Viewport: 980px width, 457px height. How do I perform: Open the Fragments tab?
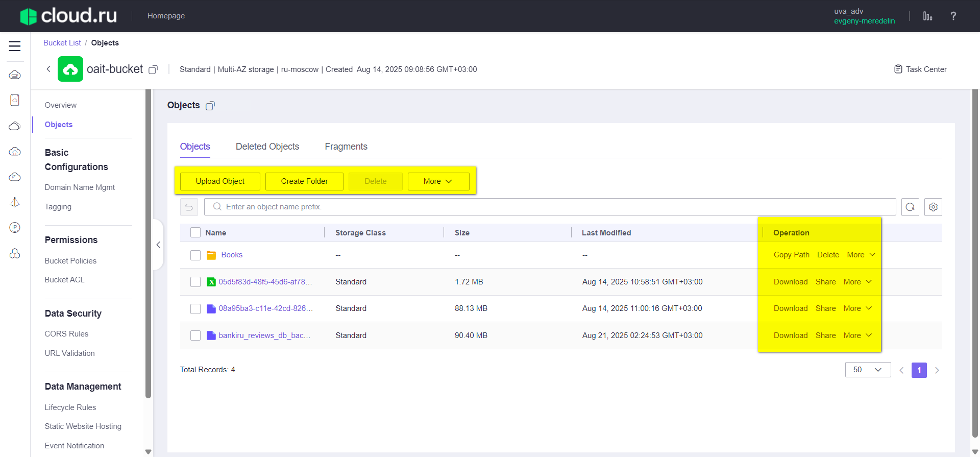coord(346,147)
